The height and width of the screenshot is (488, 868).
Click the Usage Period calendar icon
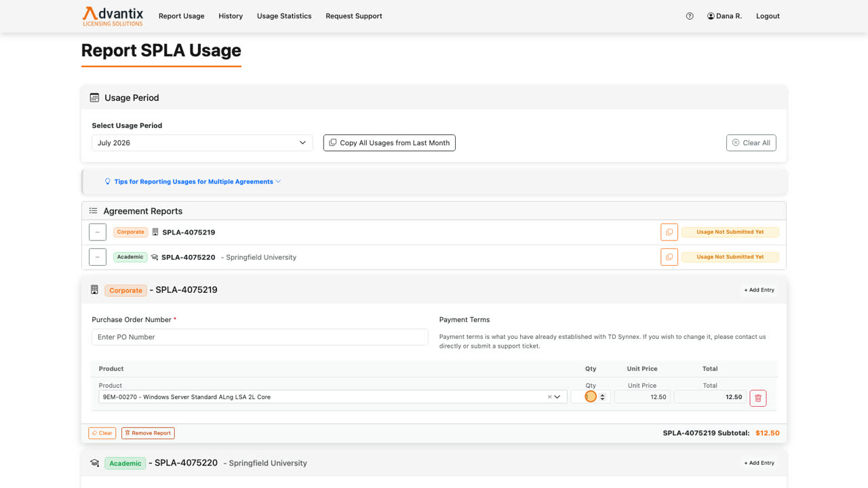coord(94,98)
